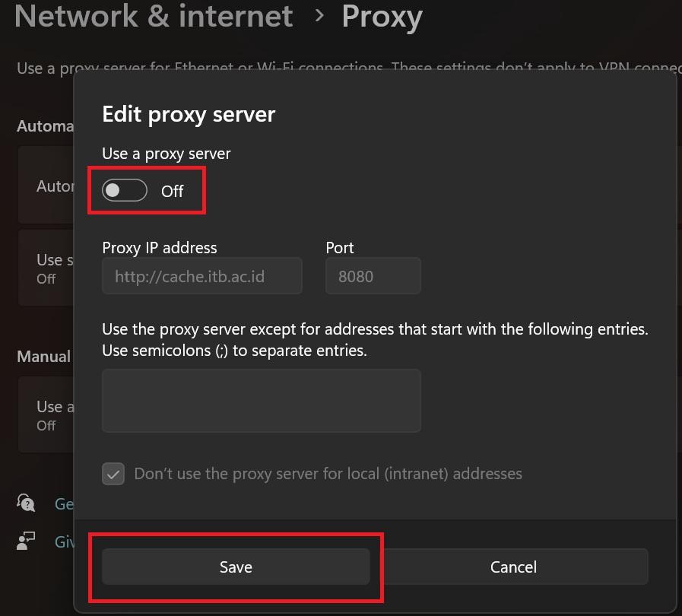The image size is (682, 616).
Task: Click the breadcrumb chevron arrow
Action: [x=319, y=15]
